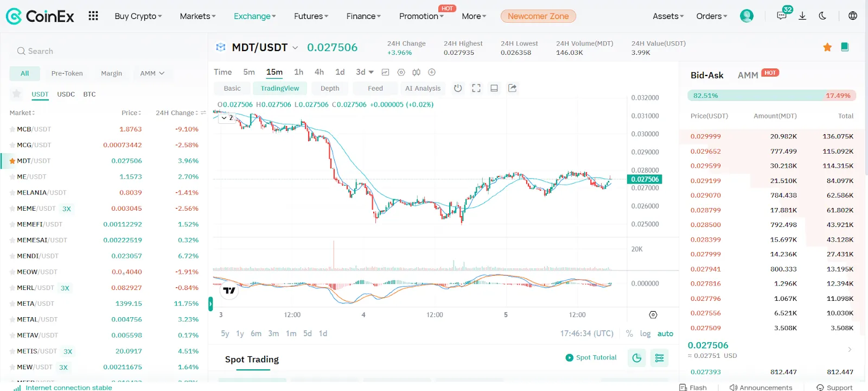This screenshot has width=868, height=391.
Task: Enter fullscreen chart mode
Action: pos(476,88)
